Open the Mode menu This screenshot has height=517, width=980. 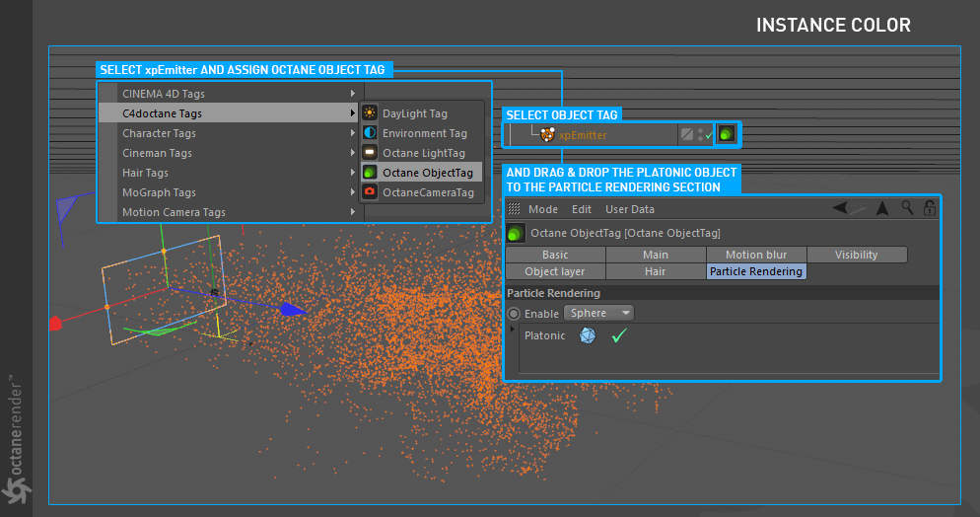tap(543, 209)
